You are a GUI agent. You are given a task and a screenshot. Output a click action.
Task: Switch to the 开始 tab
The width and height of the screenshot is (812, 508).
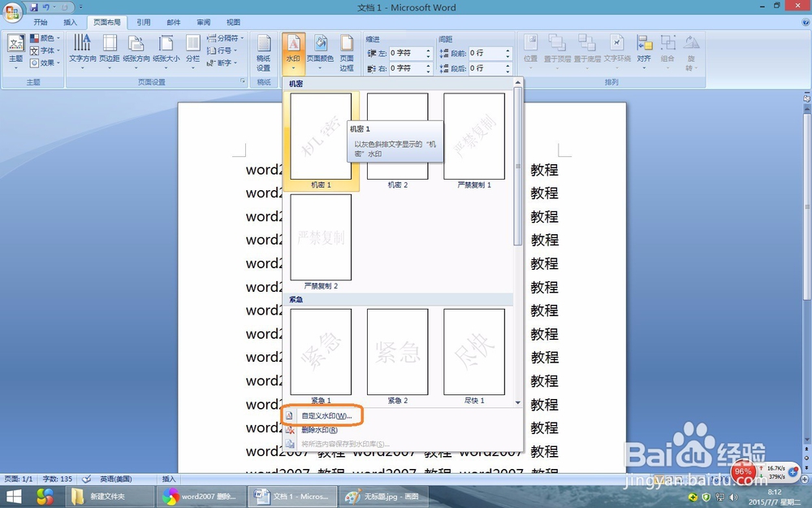pyautogui.click(x=41, y=22)
